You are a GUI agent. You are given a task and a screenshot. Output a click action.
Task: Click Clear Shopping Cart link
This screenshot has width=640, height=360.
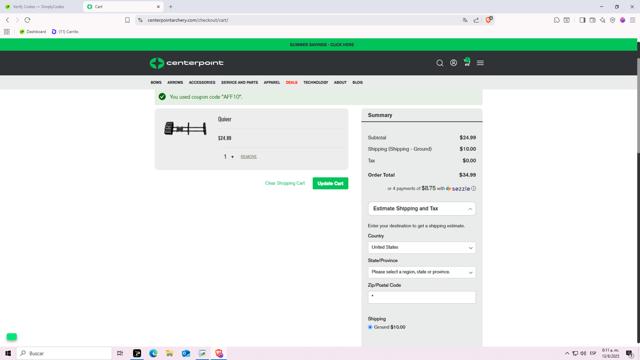(x=285, y=183)
